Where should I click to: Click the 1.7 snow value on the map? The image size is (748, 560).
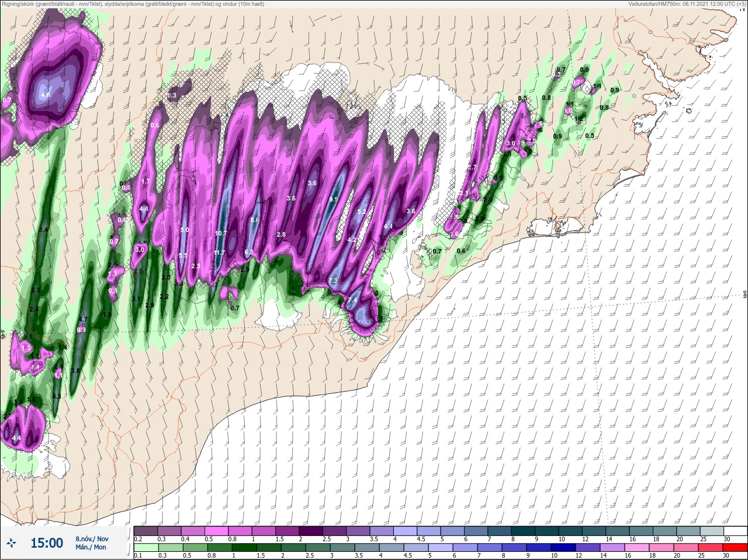point(146,182)
